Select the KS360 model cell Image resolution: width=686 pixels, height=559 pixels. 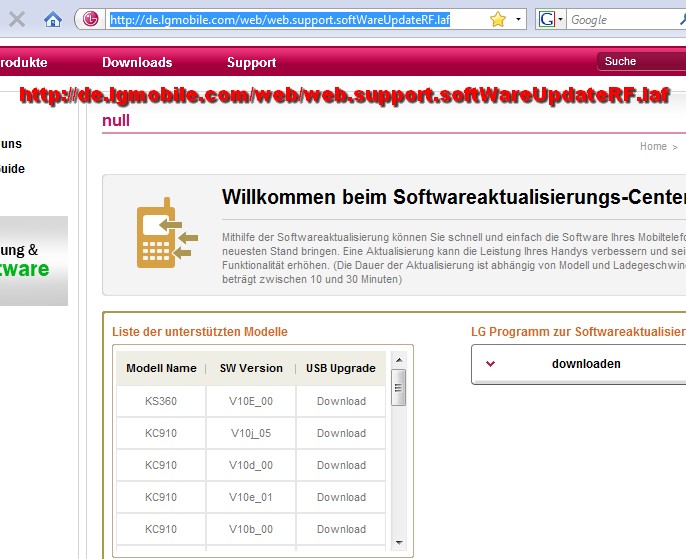click(x=161, y=401)
